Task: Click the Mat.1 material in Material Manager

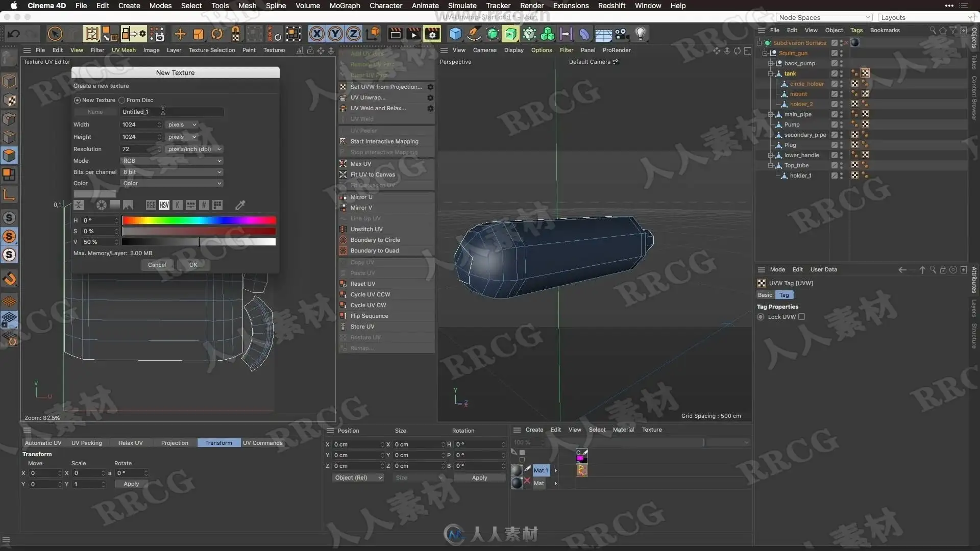Action: pos(541,470)
